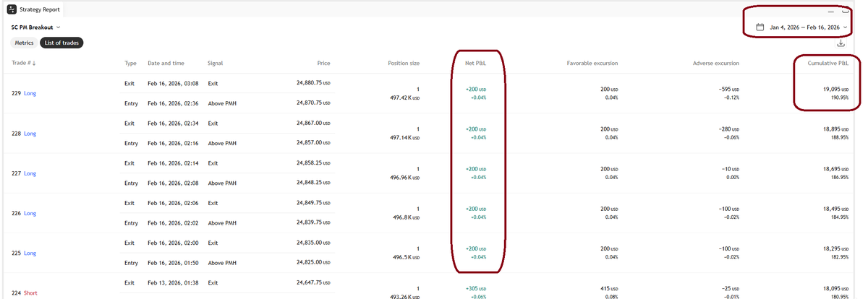This screenshot has width=868, height=299.
Task: Click the Cumulative P&L column header
Action: pyautogui.click(x=828, y=63)
